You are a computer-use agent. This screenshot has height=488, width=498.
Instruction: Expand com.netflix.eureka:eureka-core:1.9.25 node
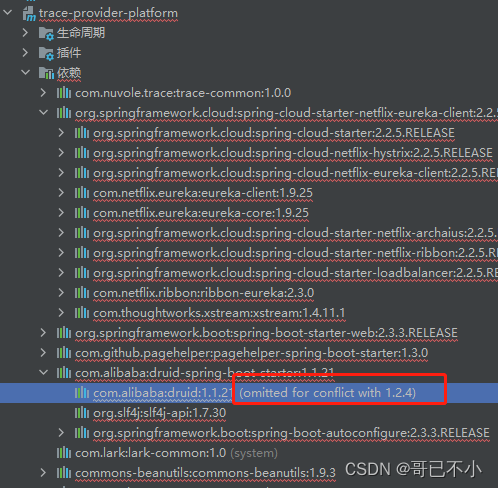(x=61, y=213)
